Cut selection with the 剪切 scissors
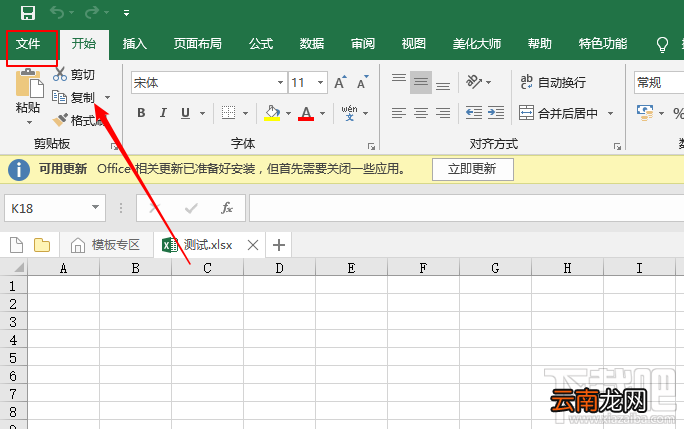This screenshot has height=429, width=684. 73,74
